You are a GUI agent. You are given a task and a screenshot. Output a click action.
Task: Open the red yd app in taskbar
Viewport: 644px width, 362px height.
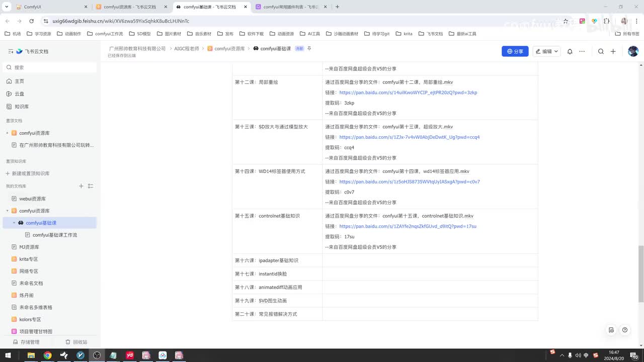(x=129, y=355)
